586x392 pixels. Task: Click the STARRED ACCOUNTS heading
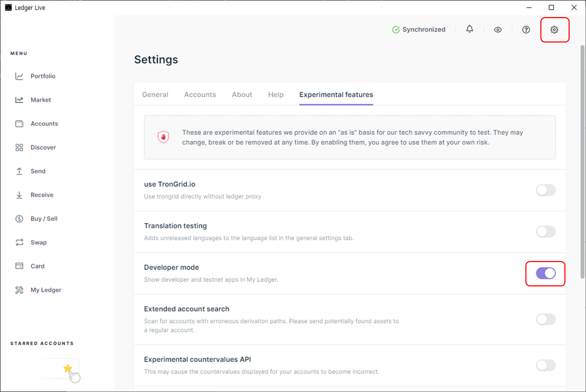click(x=42, y=343)
